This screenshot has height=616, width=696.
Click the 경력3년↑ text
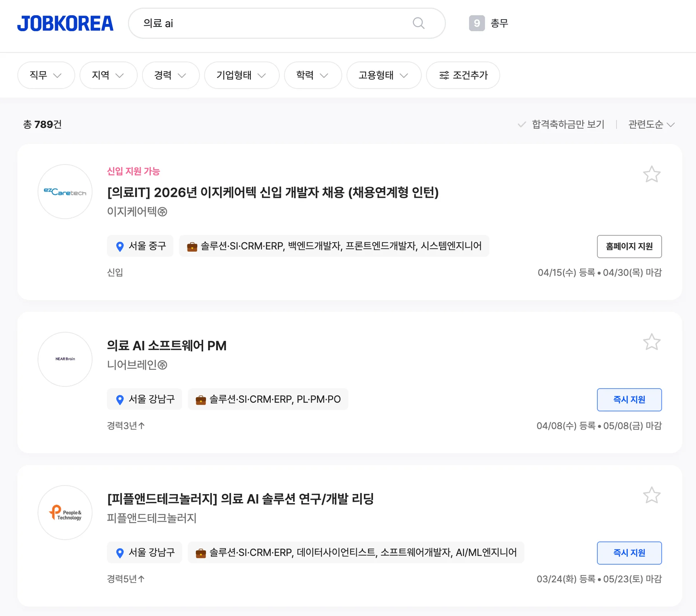[x=126, y=426]
